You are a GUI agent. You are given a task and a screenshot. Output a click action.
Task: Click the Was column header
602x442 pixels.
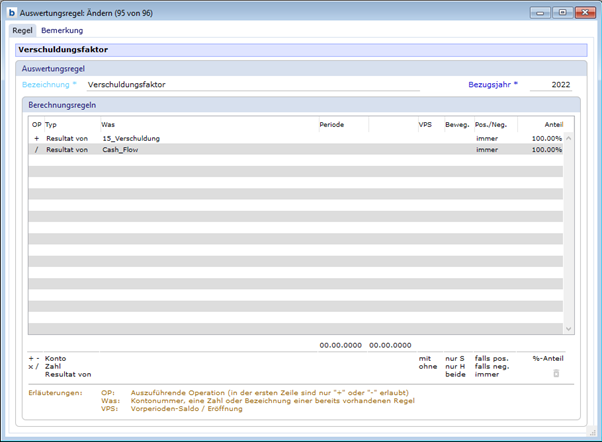click(x=108, y=124)
